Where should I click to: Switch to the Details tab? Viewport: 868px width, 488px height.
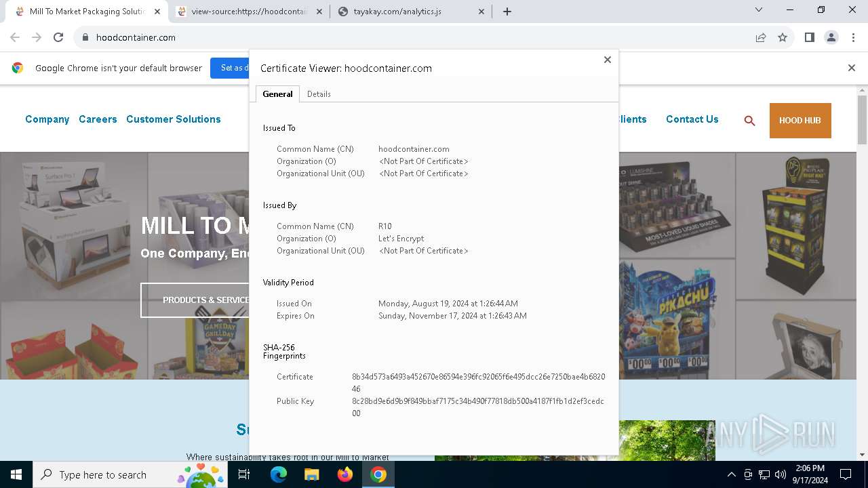(x=319, y=94)
